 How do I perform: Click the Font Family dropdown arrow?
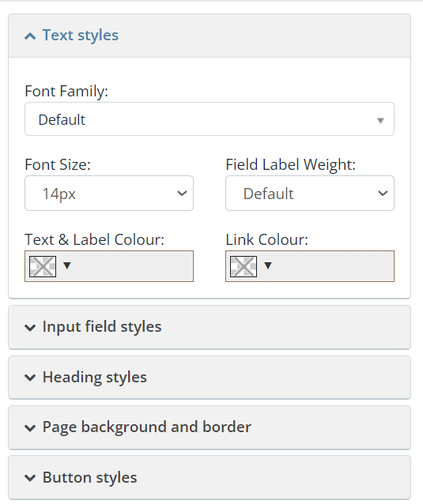(x=380, y=121)
